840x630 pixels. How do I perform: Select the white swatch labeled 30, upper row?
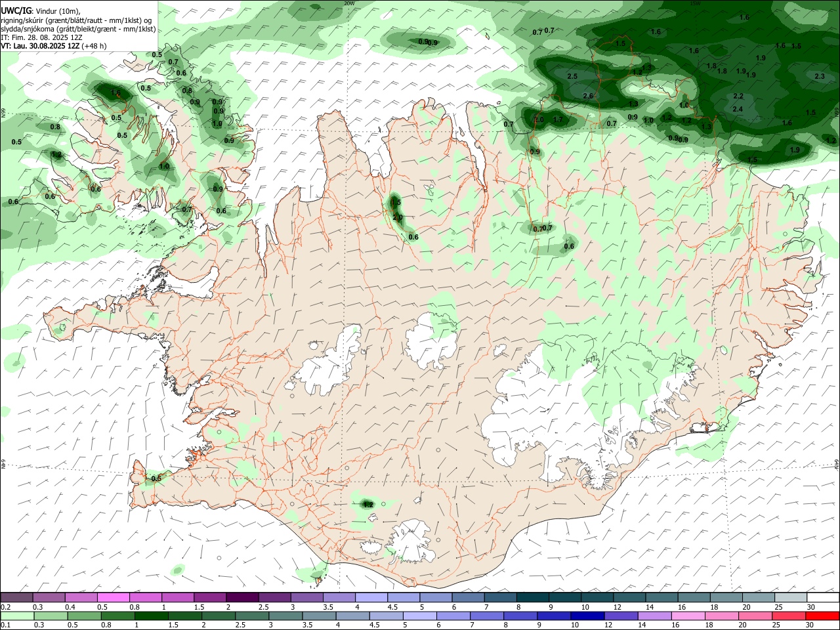[823, 597]
